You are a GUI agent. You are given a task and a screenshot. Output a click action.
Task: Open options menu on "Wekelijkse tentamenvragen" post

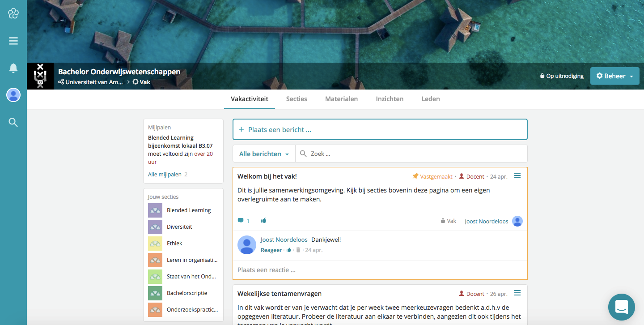tap(517, 293)
